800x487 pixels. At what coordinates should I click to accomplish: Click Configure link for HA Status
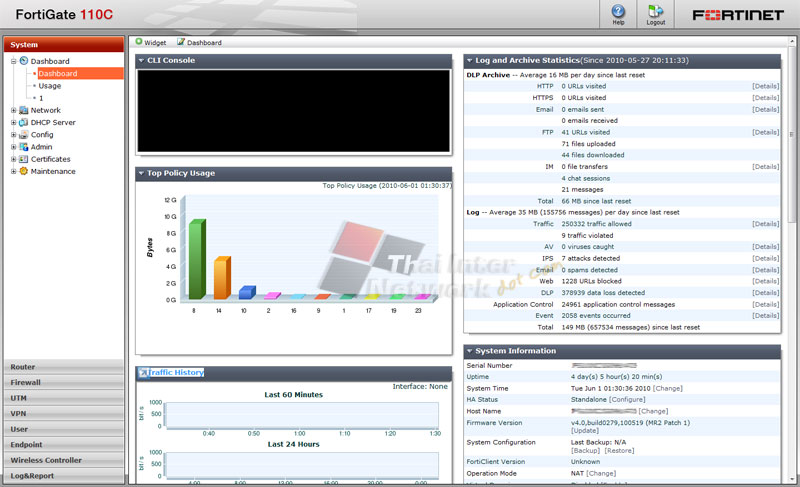pyautogui.click(x=627, y=399)
